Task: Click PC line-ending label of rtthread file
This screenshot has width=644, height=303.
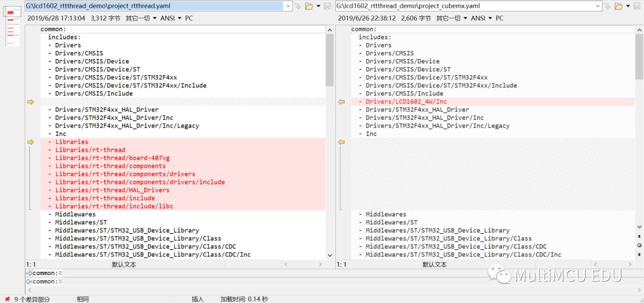Action: tap(189, 18)
